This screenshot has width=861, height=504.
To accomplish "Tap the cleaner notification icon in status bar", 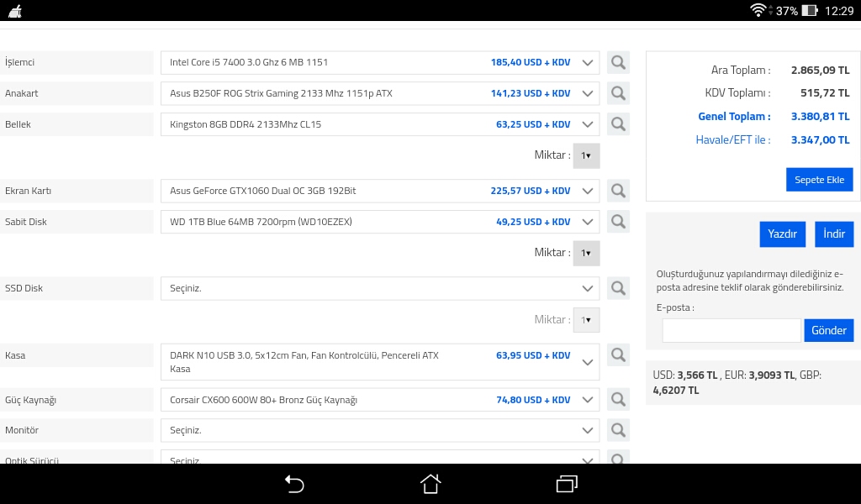I will coord(15,11).
